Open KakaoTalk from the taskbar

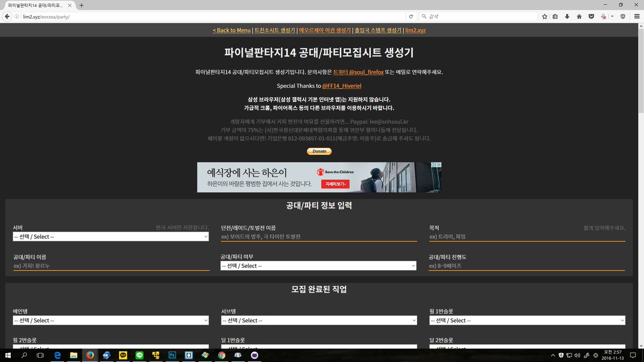pyautogui.click(x=123, y=355)
